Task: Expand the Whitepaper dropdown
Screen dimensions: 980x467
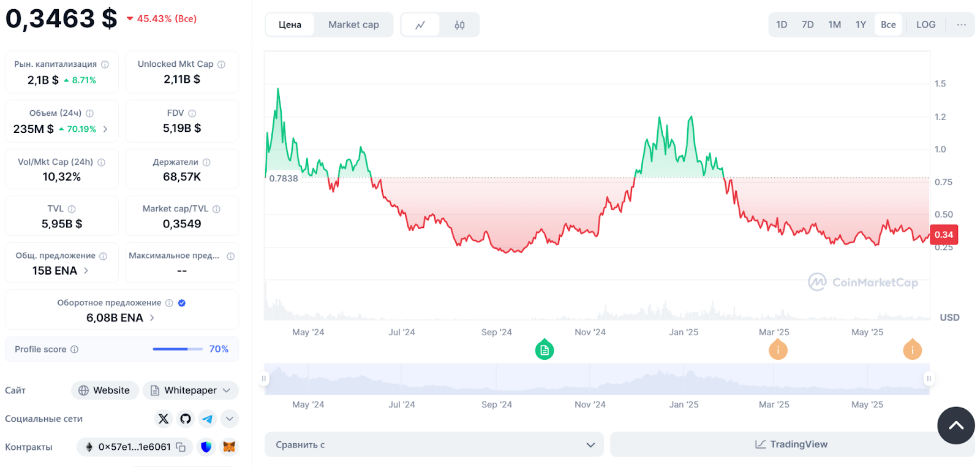Action: click(x=190, y=390)
